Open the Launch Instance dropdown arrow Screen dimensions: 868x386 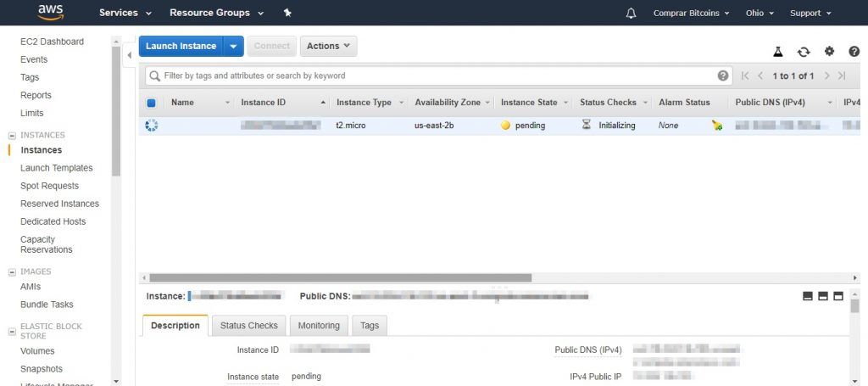click(x=234, y=46)
